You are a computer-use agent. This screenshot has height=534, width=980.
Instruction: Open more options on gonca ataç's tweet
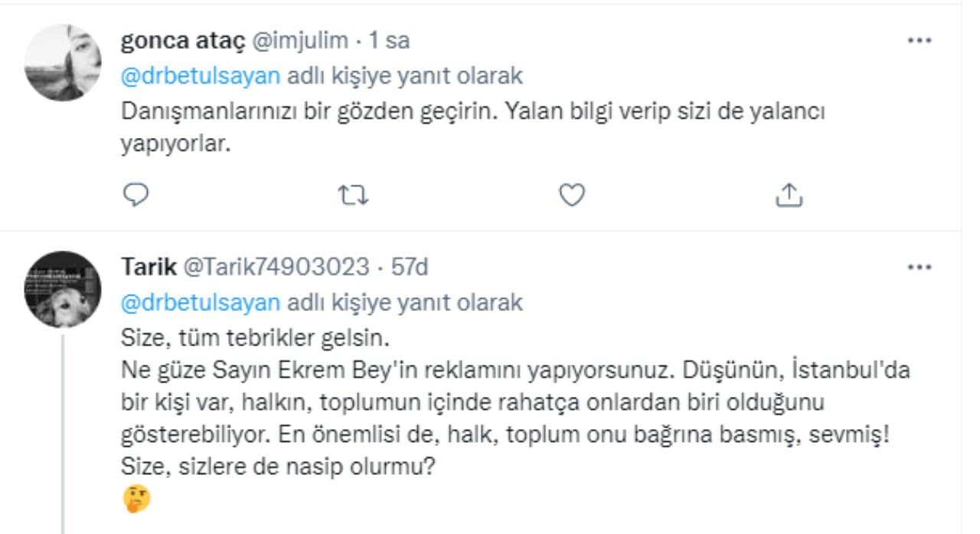[919, 41]
